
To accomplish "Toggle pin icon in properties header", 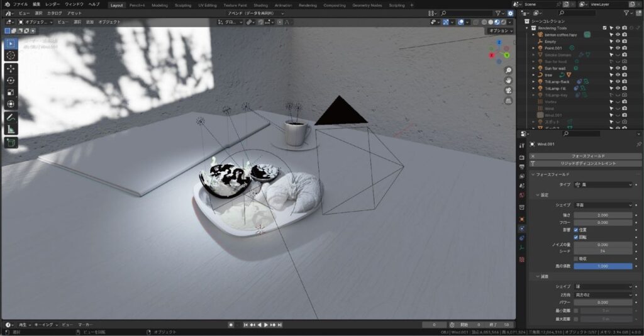I will (x=639, y=144).
